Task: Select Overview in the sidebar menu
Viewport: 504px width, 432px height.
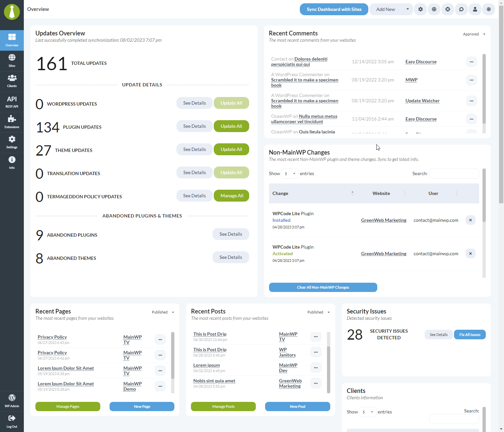Action: [12, 40]
